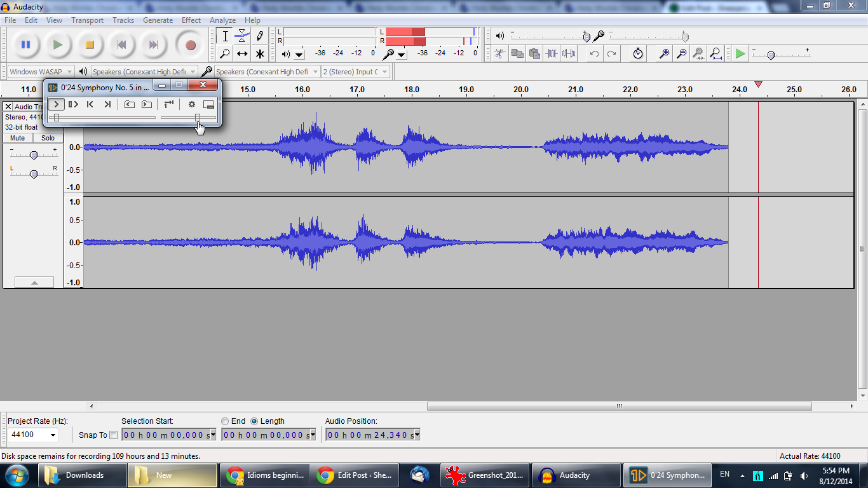Silence the selected audio

569,53
